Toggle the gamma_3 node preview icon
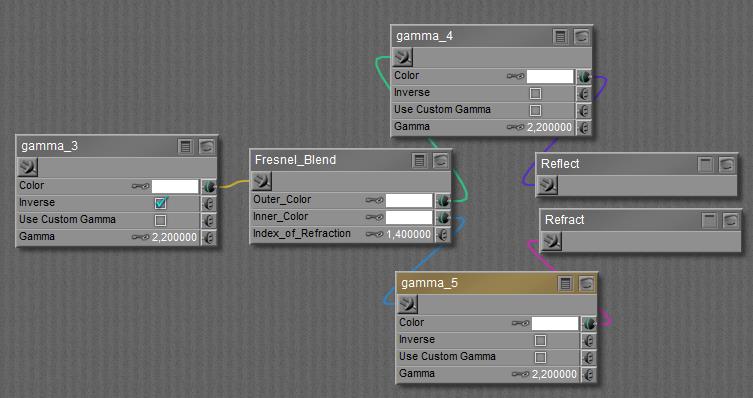The width and height of the screenshot is (753, 398). [207, 146]
